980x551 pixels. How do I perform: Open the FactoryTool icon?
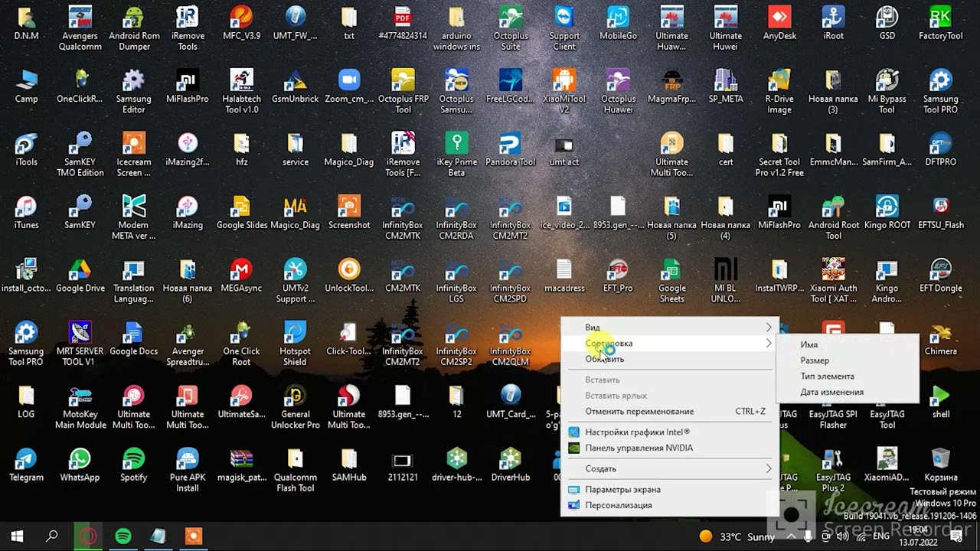940,22
